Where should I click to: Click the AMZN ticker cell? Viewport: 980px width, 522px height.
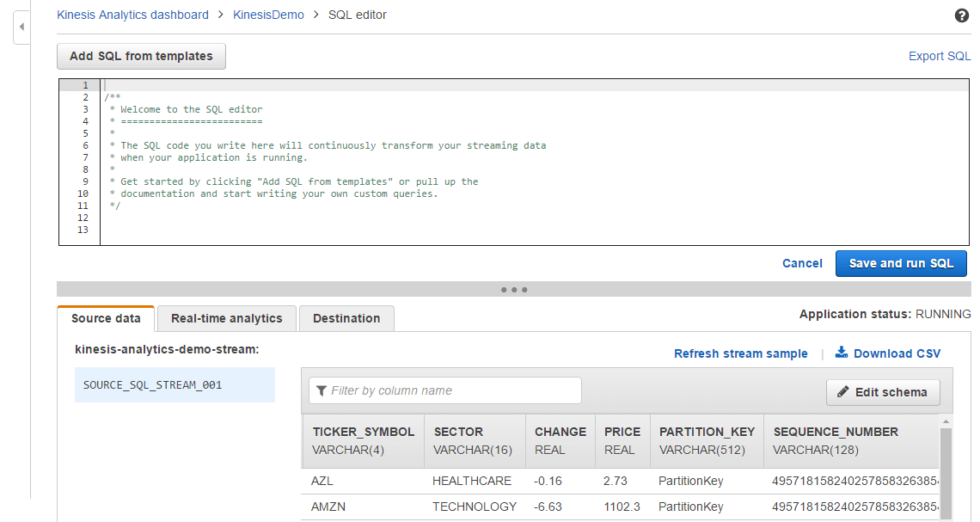click(x=328, y=507)
